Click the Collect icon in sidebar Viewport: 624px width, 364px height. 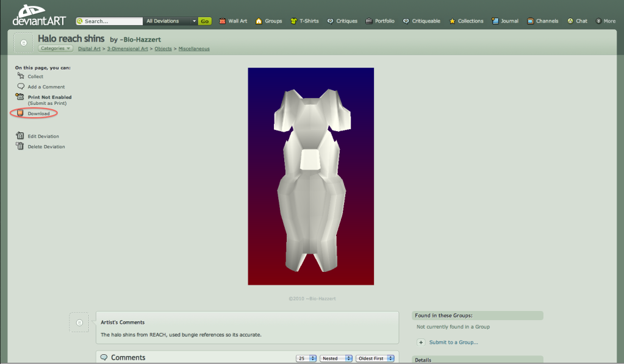21,76
